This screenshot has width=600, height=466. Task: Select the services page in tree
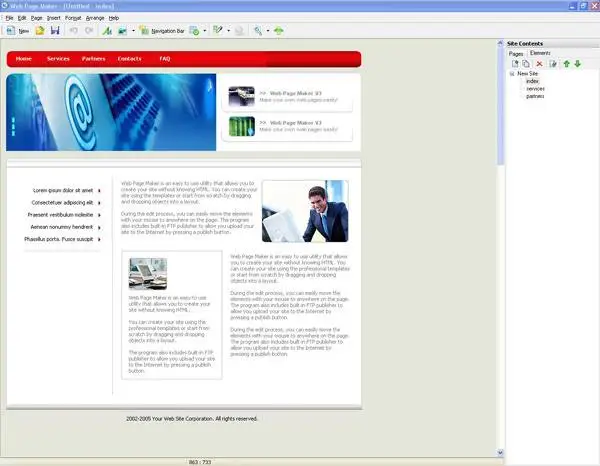pos(535,89)
